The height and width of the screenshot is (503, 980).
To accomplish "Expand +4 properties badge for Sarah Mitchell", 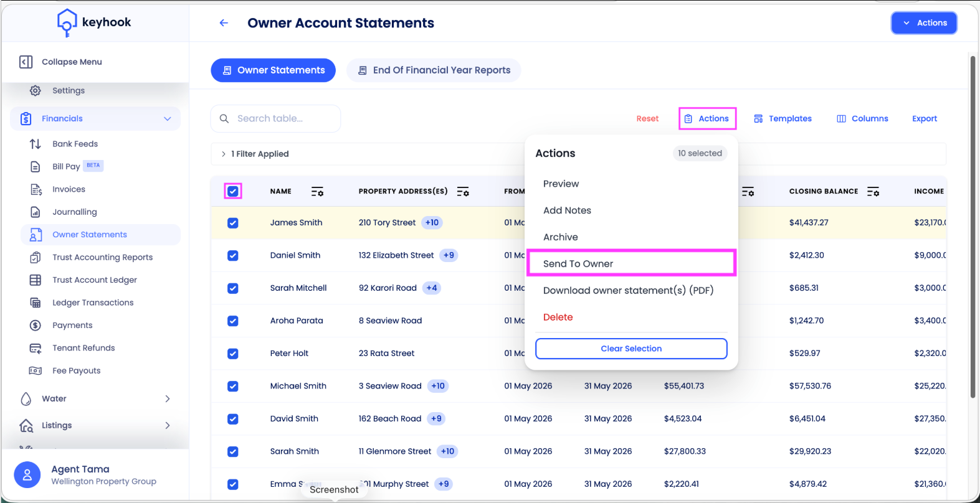I will tap(432, 288).
